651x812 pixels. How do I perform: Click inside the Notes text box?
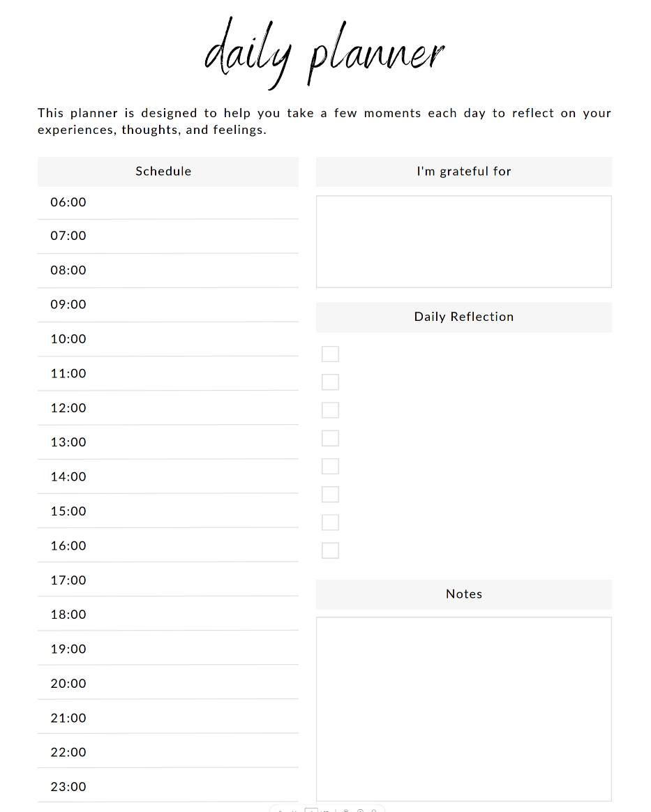(463, 708)
